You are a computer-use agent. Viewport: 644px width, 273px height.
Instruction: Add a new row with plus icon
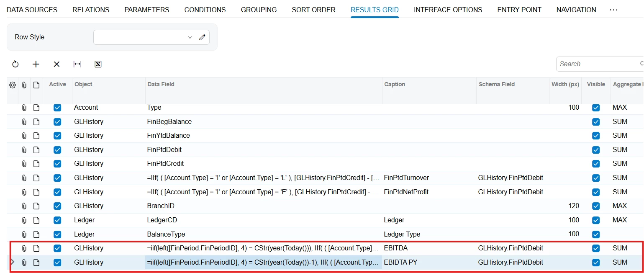pyautogui.click(x=36, y=64)
